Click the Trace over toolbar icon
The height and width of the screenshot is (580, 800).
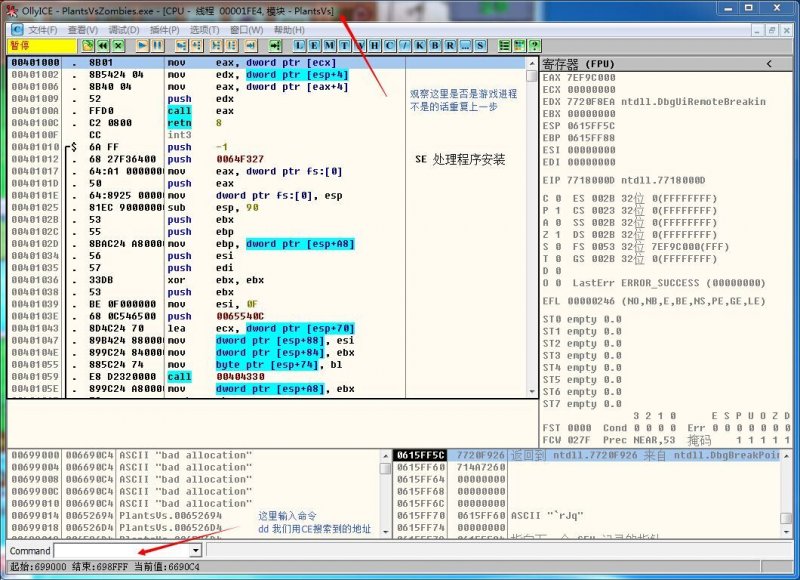pos(232,46)
